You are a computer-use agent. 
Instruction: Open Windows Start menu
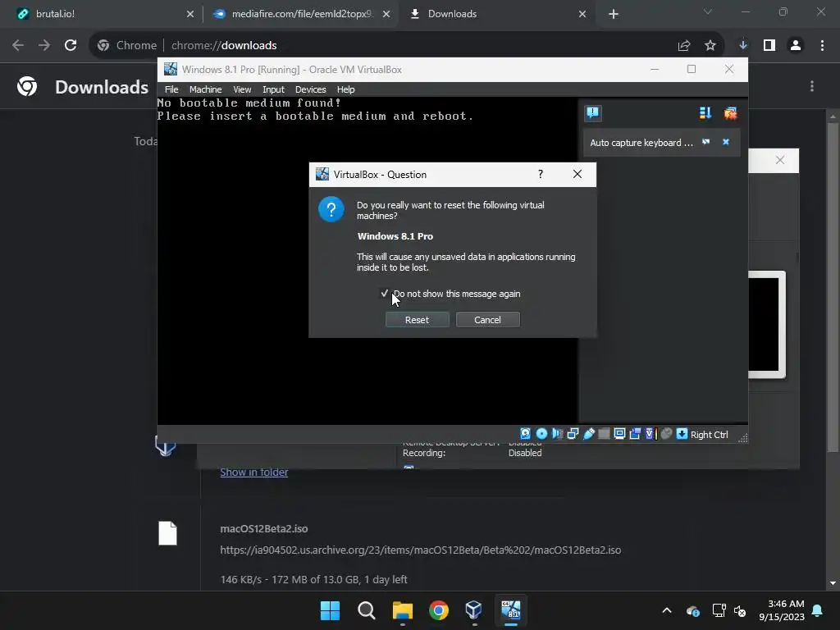point(330,610)
